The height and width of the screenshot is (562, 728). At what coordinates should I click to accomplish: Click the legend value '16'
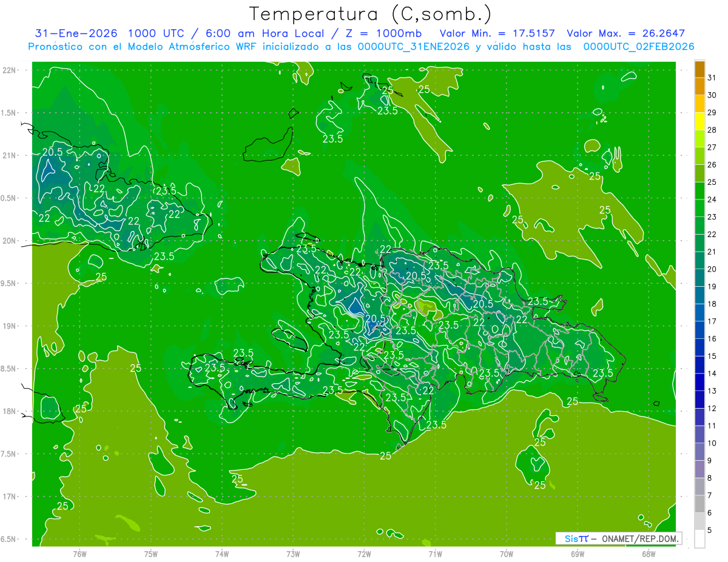[x=712, y=338]
